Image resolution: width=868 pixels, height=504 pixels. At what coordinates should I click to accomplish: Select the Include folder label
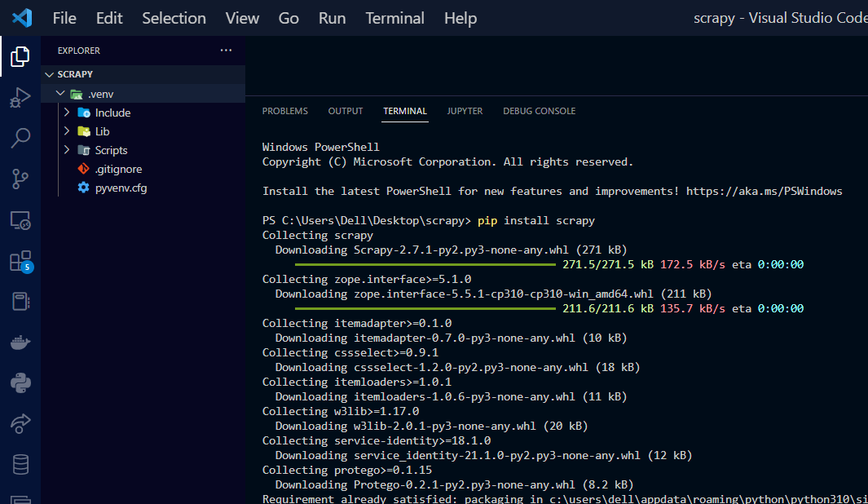(112, 113)
